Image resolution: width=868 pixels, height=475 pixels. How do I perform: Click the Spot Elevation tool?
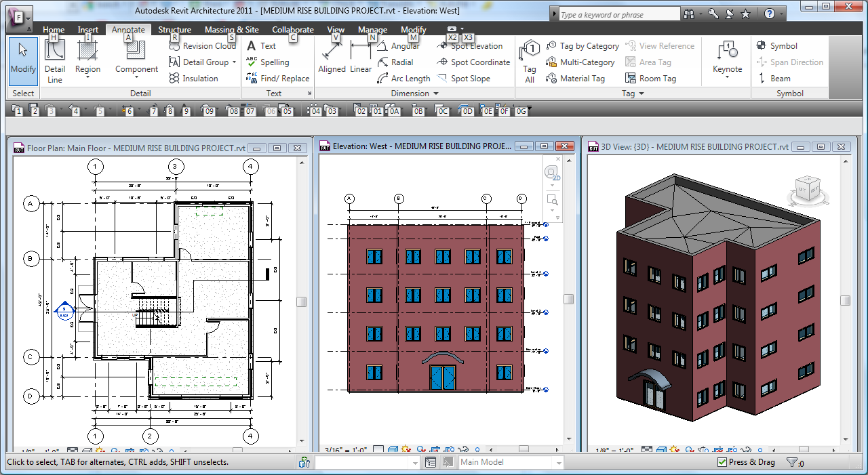(470, 46)
